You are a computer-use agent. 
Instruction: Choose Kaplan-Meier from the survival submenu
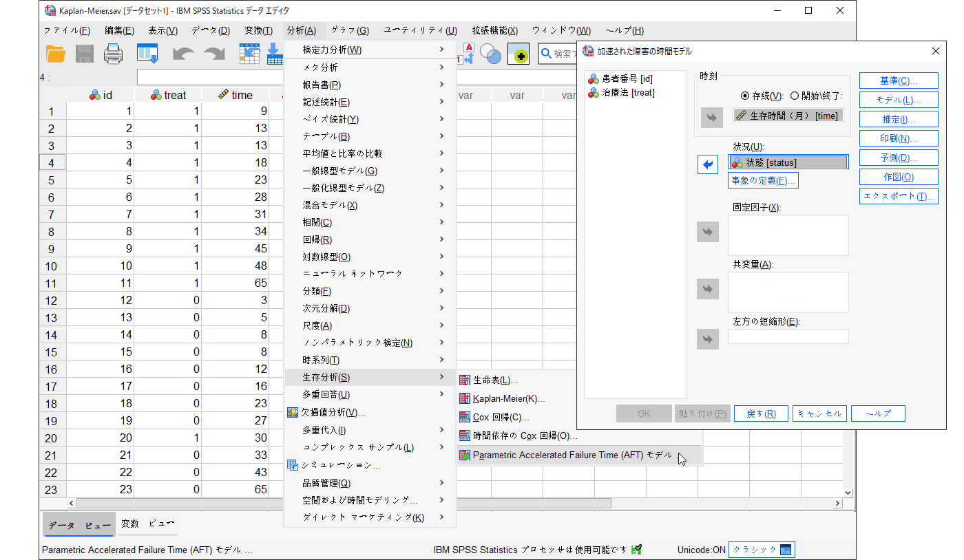coord(508,399)
